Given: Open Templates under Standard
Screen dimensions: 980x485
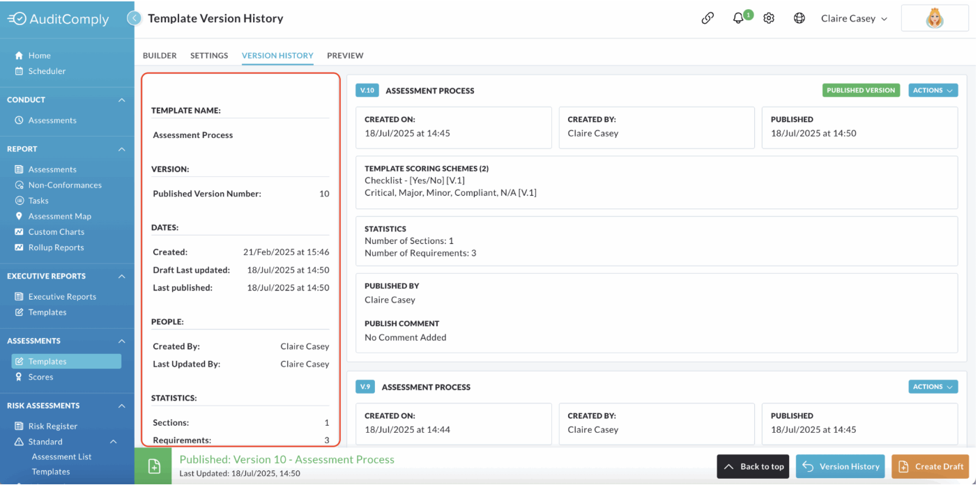Looking at the screenshot, I should [x=50, y=472].
